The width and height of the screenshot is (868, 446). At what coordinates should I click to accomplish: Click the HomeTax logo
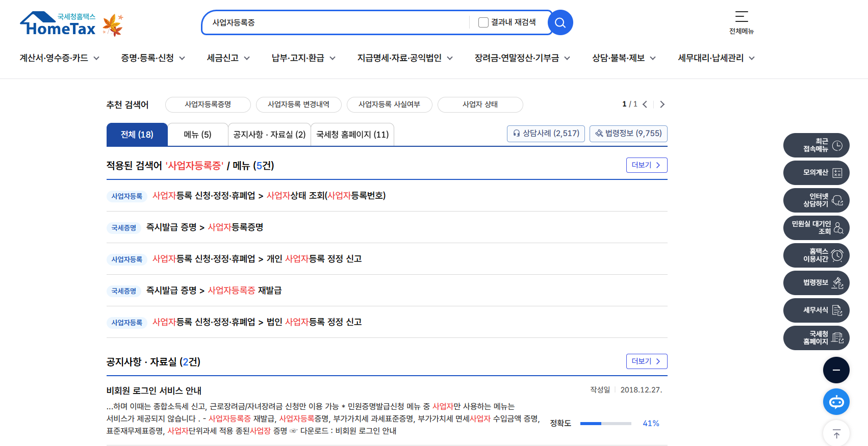point(58,24)
